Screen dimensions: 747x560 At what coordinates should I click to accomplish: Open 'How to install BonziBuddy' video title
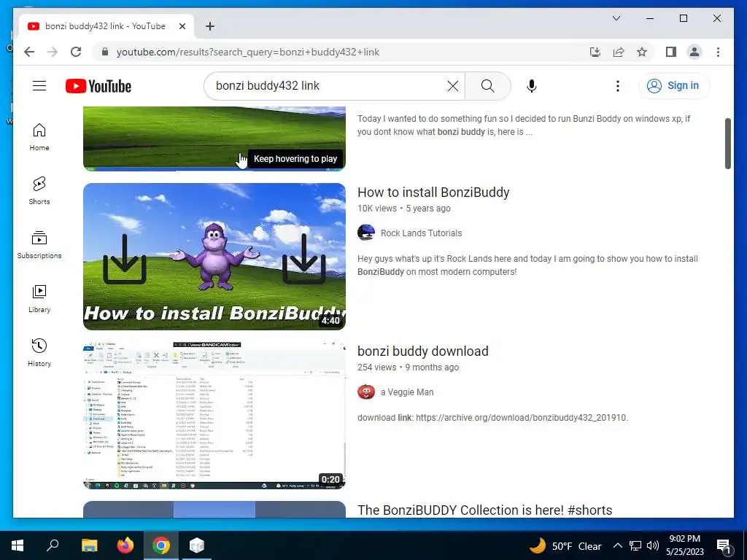[x=433, y=192]
